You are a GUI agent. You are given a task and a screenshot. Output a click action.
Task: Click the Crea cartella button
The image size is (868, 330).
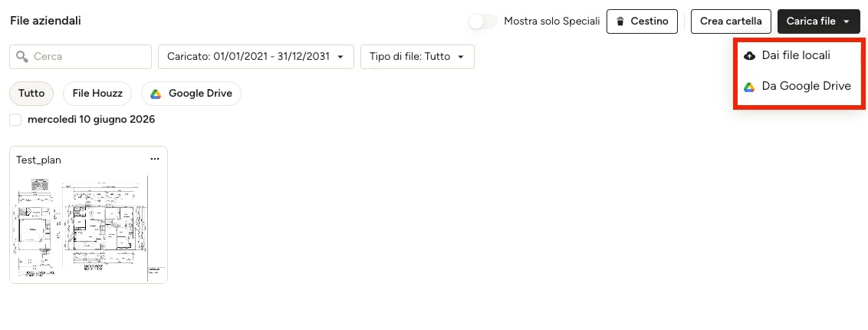point(731,21)
